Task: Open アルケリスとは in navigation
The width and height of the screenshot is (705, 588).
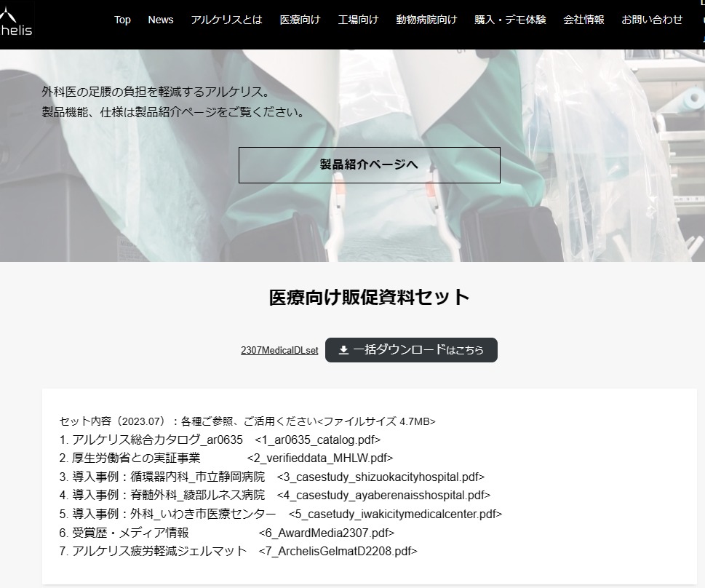Action: click(x=226, y=20)
